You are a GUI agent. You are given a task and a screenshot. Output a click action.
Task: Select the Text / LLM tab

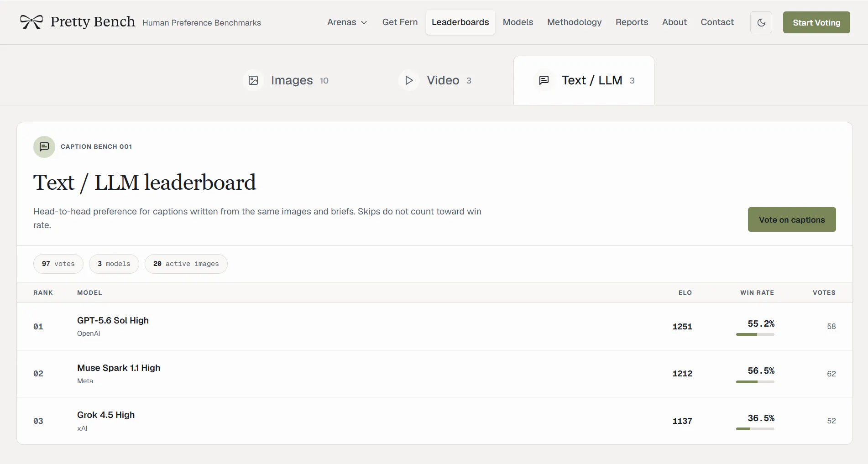pyautogui.click(x=584, y=80)
